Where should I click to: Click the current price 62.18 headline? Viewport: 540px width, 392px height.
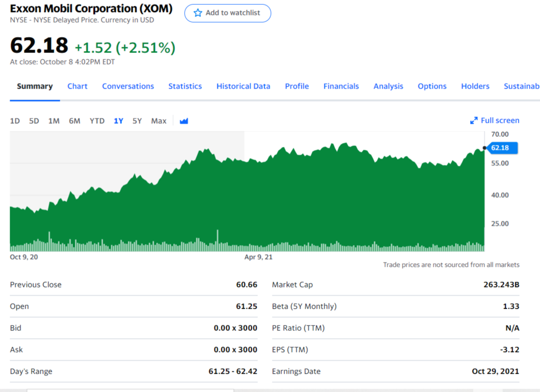pyautogui.click(x=39, y=45)
